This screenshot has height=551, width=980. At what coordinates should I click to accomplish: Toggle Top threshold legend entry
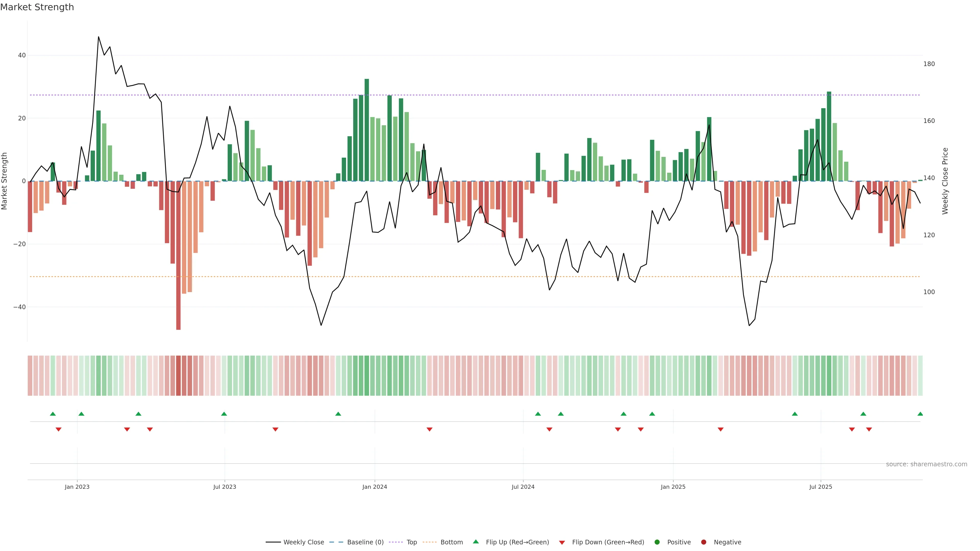(x=411, y=542)
